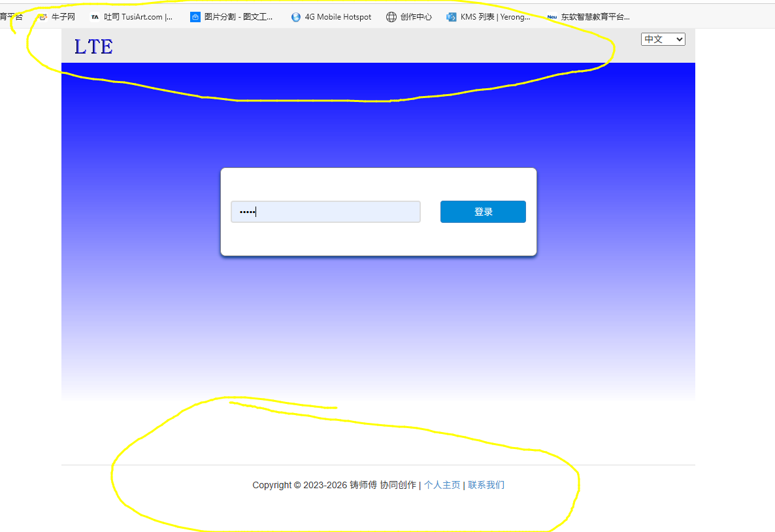Click the Neu 东软智慧教育平台 favicon

[552, 17]
